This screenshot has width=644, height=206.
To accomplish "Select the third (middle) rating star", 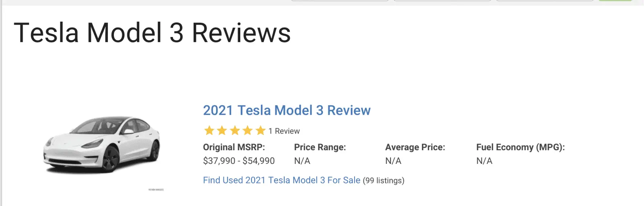I will (x=235, y=131).
